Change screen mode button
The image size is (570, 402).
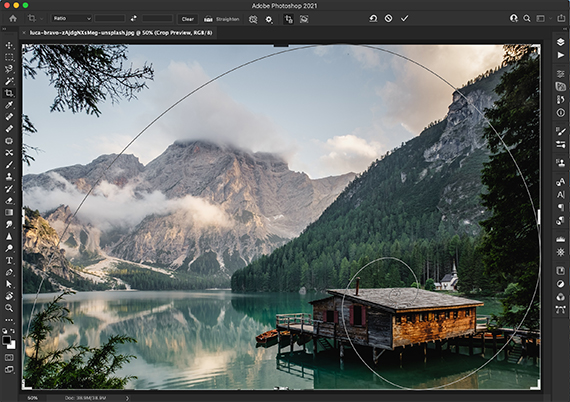tap(9, 370)
